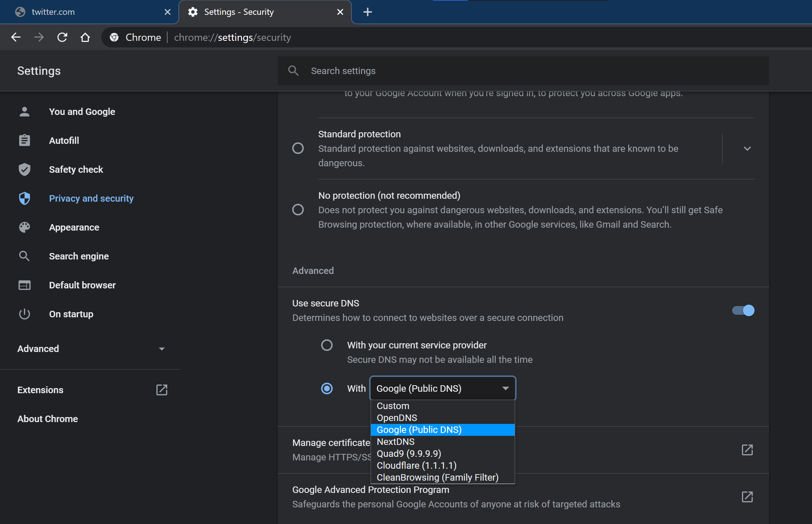Click the twitter.com tab globe icon
The image size is (812, 524).
click(x=20, y=12)
